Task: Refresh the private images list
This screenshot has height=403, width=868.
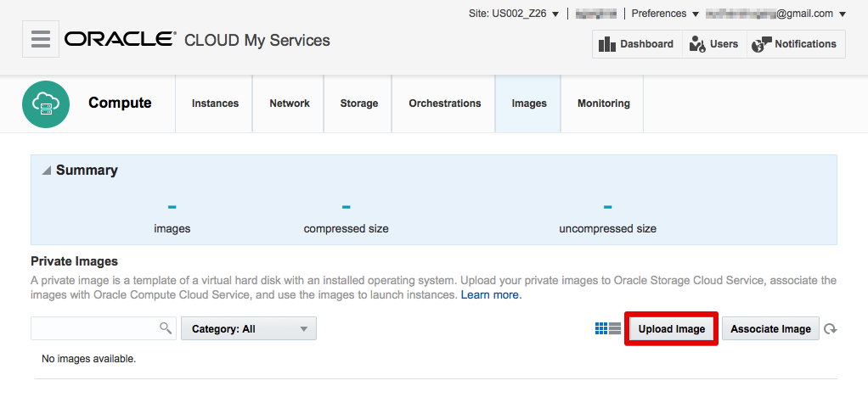Action: pos(831,329)
